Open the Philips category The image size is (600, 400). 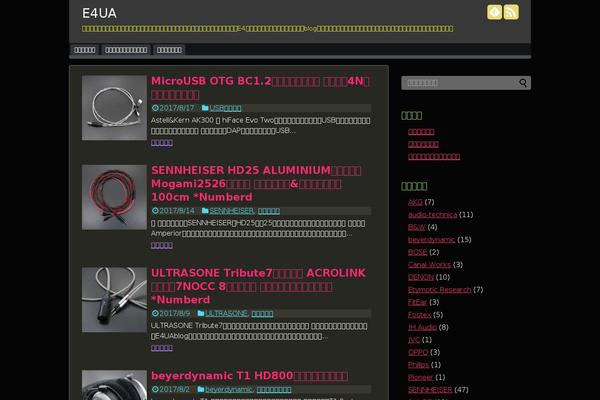(418, 365)
